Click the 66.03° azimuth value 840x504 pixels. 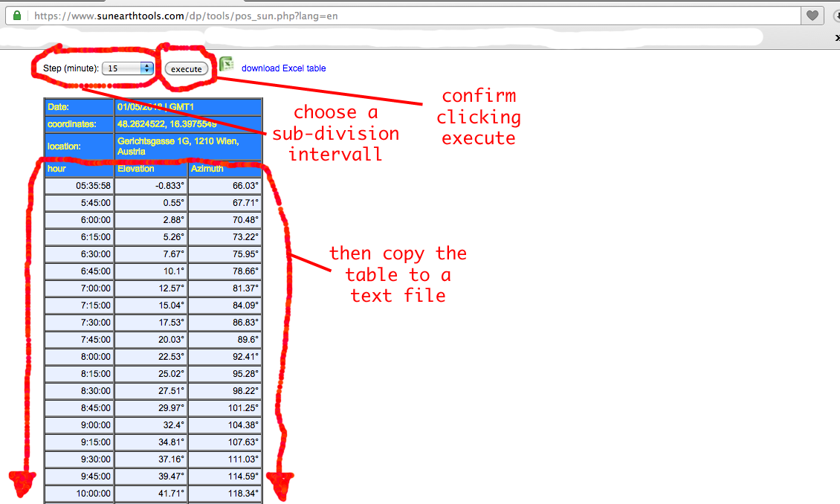[x=223, y=185]
